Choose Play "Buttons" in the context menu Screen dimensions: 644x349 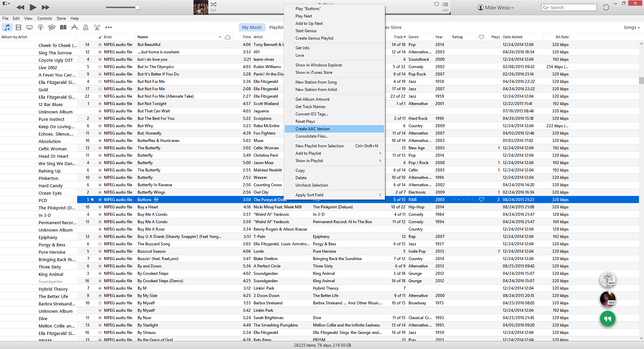pyautogui.click(x=334, y=9)
